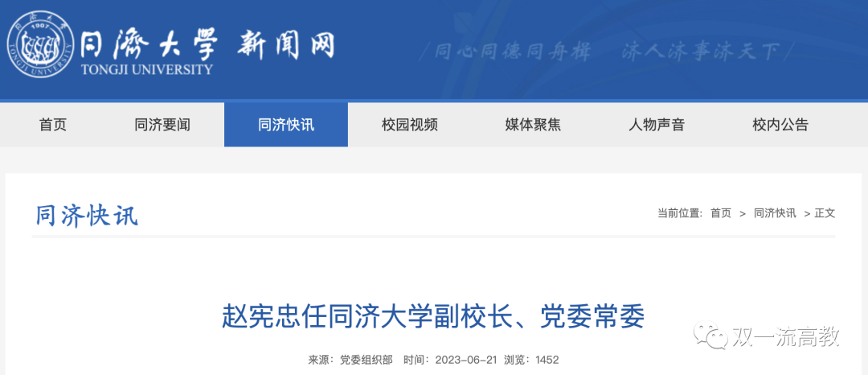Click the 当前位置 breadcrumb label
This screenshot has width=868, height=375.
pos(680,213)
